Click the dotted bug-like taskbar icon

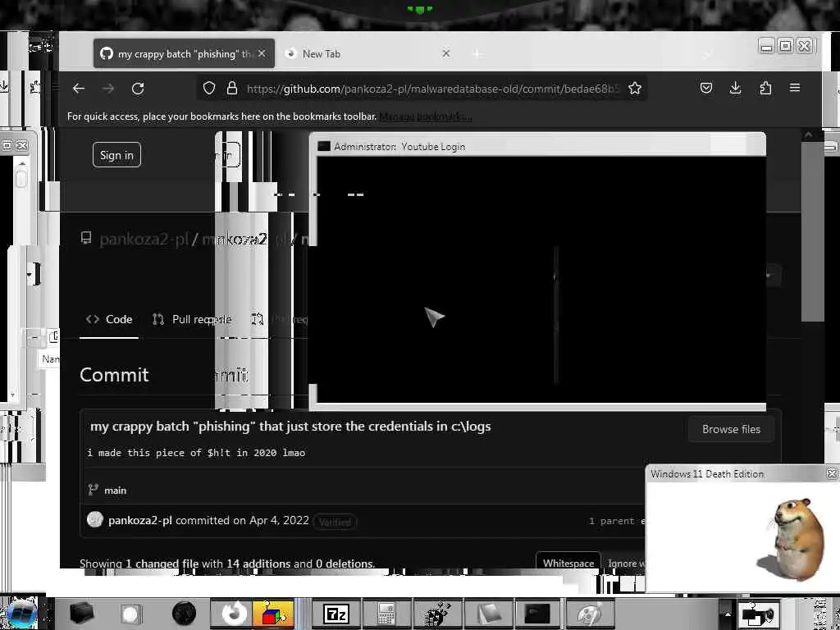(x=437, y=614)
